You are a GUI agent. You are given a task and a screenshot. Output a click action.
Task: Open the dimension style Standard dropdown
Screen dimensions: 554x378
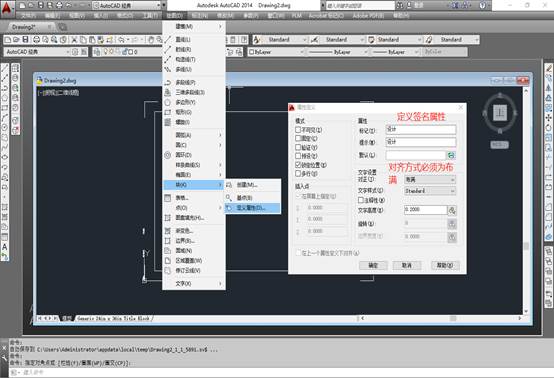342,40
